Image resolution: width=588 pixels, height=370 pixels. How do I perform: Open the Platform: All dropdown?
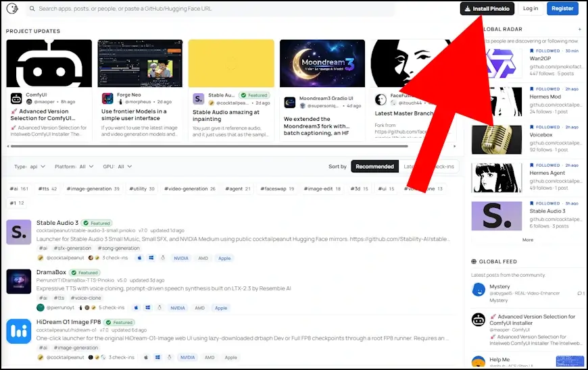[x=74, y=167]
